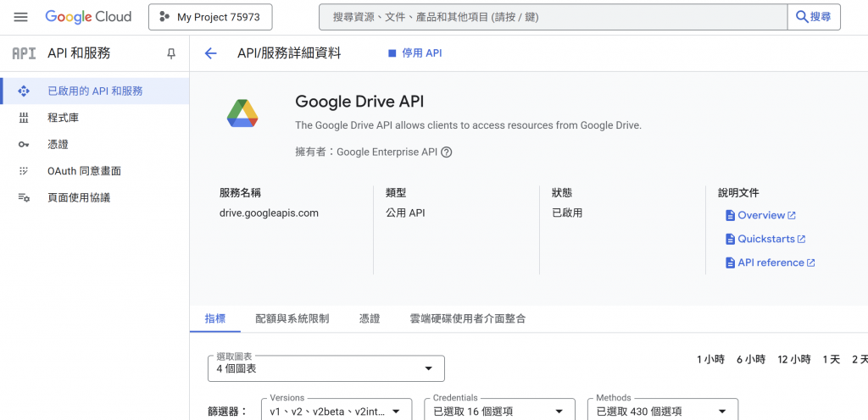
Task: Select 已啟用的 API 和服務 in sidebar
Action: (x=95, y=91)
